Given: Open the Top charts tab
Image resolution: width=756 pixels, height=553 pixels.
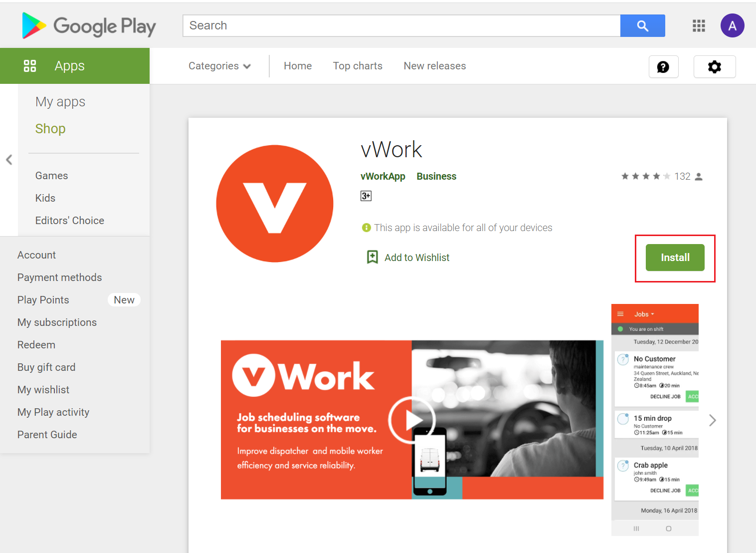Looking at the screenshot, I should tap(358, 66).
